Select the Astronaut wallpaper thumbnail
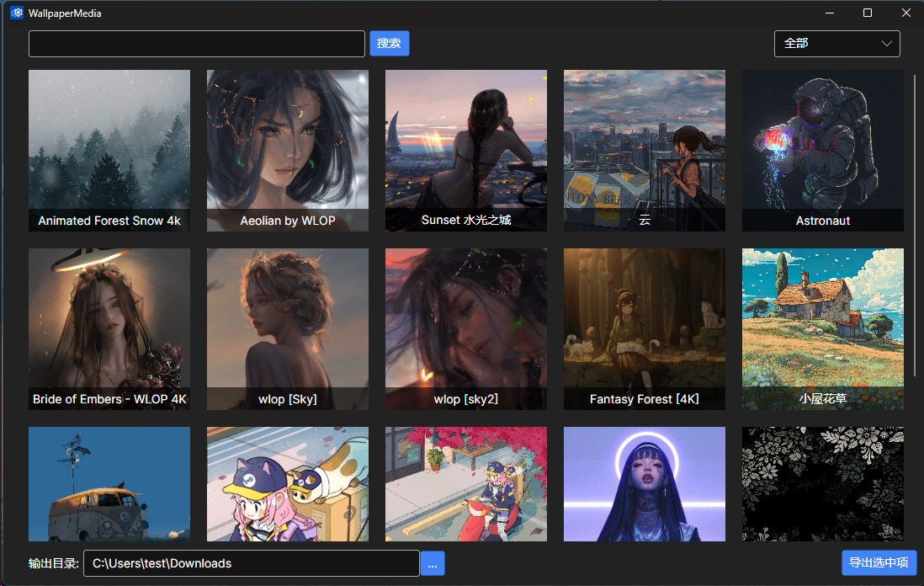 point(823,151)
